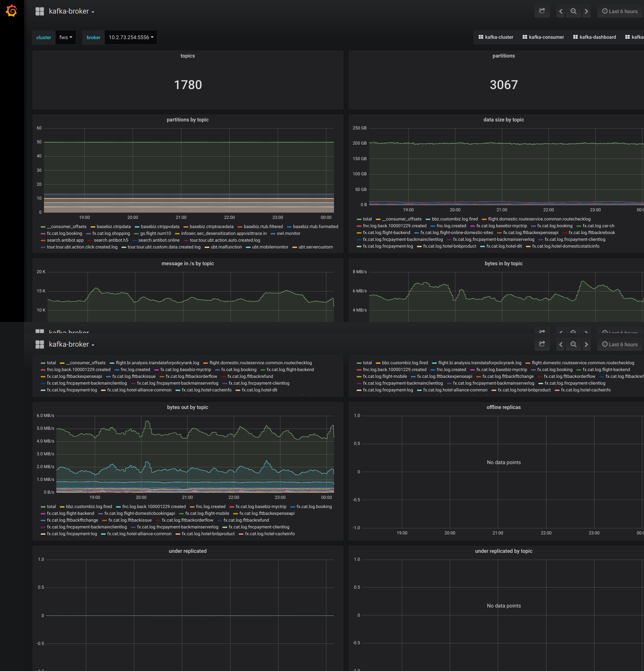Toggle basebiz.ctrippvdata series visibility
The height and width of the screenshot is (671, 644).
click(160, 227)
